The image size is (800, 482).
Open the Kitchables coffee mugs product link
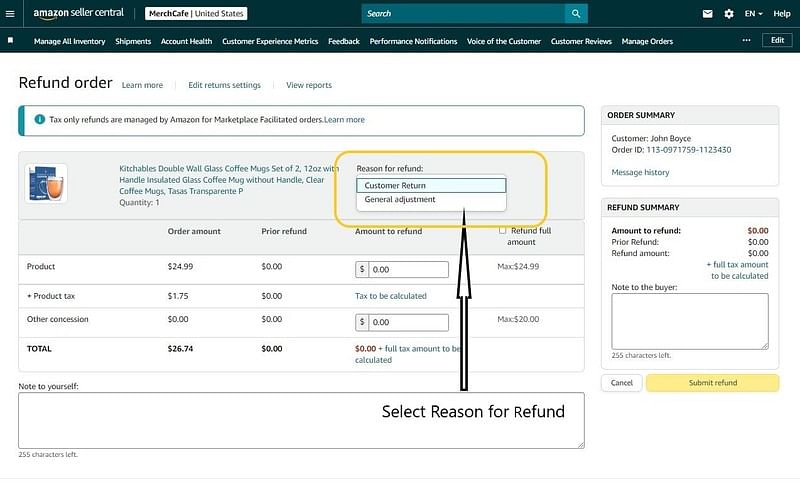click(x=229, y=180)
